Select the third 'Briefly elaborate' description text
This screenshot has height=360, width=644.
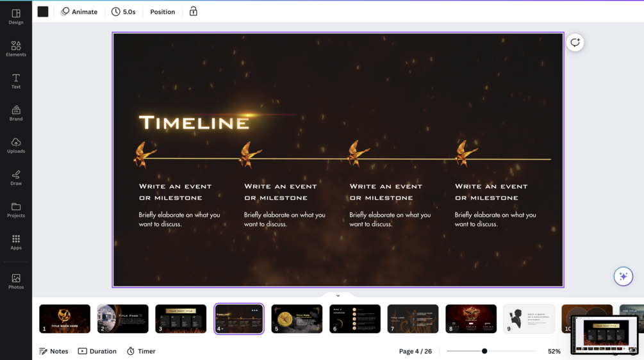(390, 219)
